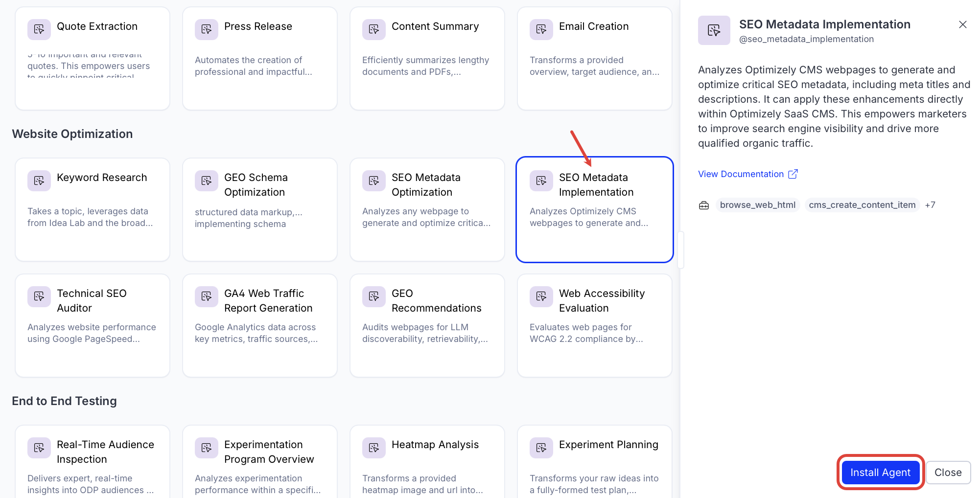Image resolution: width=980 pixels, height=498 pixels.
Task: Click the Heatmap Analysis agent icon
Action: click(374, 448)
